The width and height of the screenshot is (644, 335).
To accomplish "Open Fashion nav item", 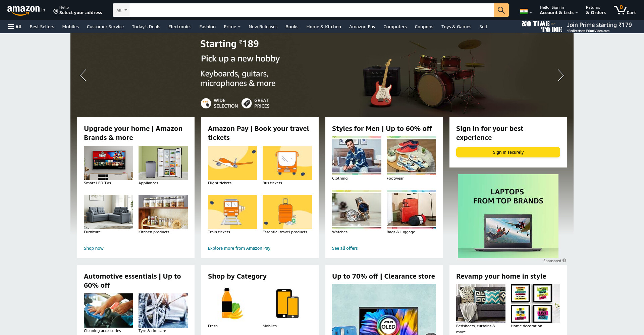I will tap(207, 27).
